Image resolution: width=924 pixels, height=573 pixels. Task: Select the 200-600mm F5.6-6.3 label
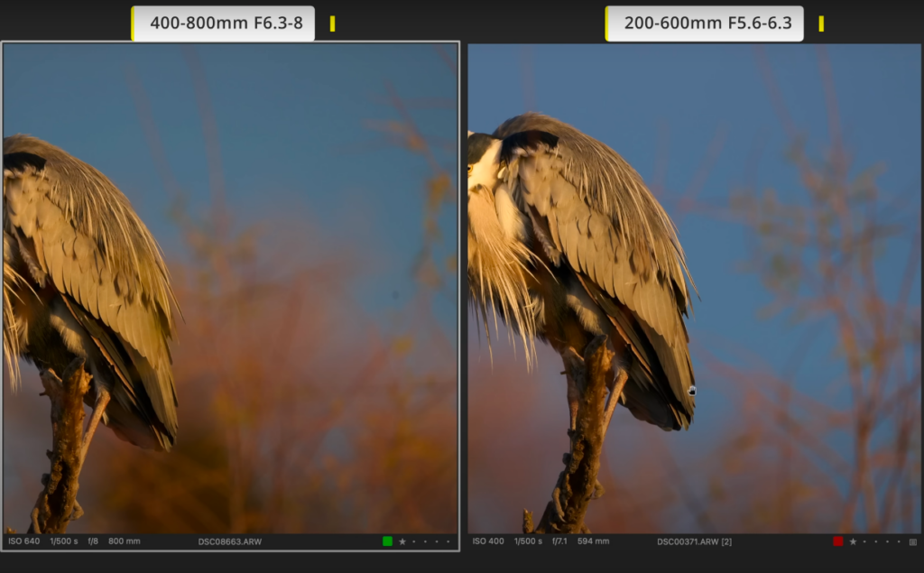coord(707,23)
